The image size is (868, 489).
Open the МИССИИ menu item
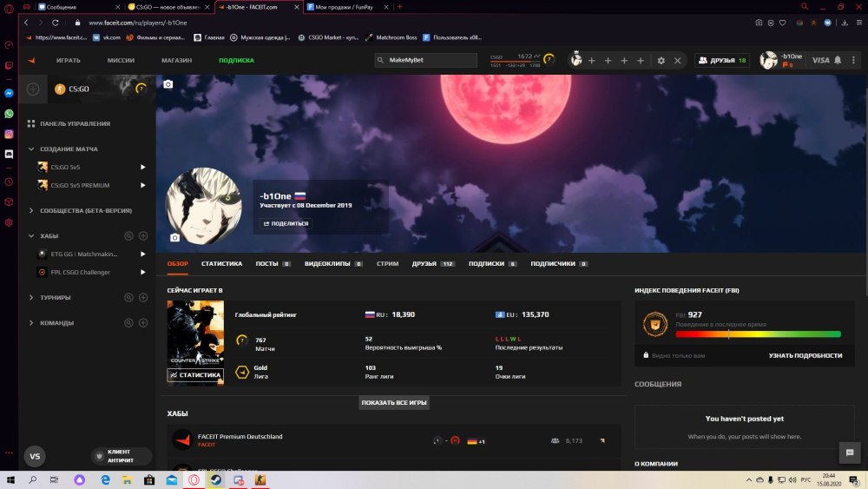pyautogui.click(x=121, y=60)
